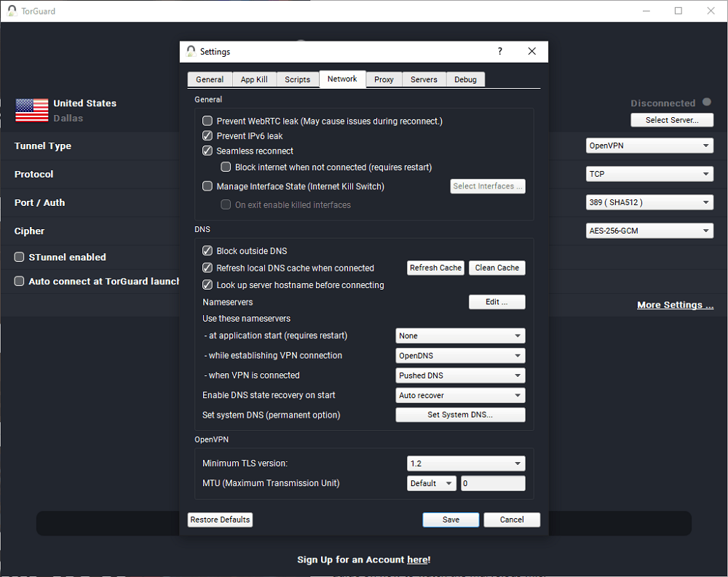728x577 pixels.
Task: Select the Network tab
Action: click(x=342, y=79)
